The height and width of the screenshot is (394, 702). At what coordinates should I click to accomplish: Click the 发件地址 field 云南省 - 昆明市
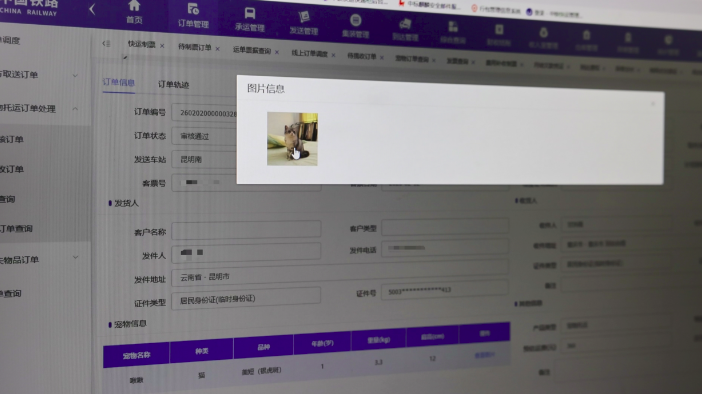(340, 274)
